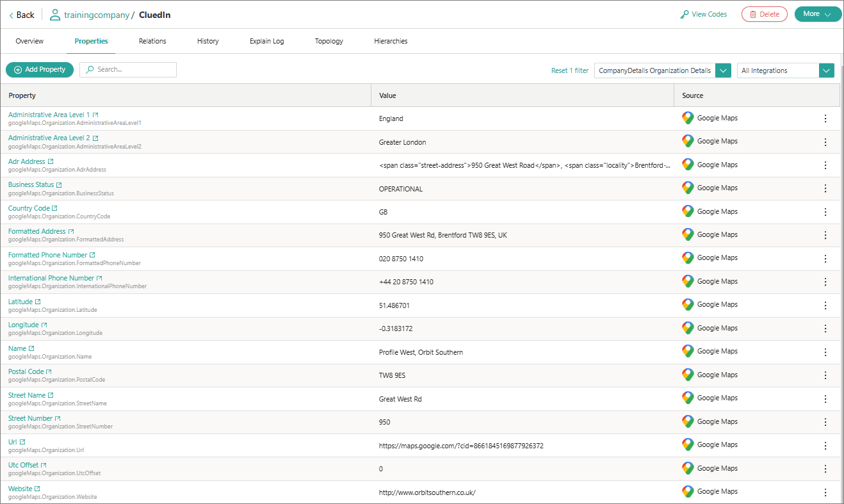
Task: Open kebab menu for Url row
Action: [825, 446]
